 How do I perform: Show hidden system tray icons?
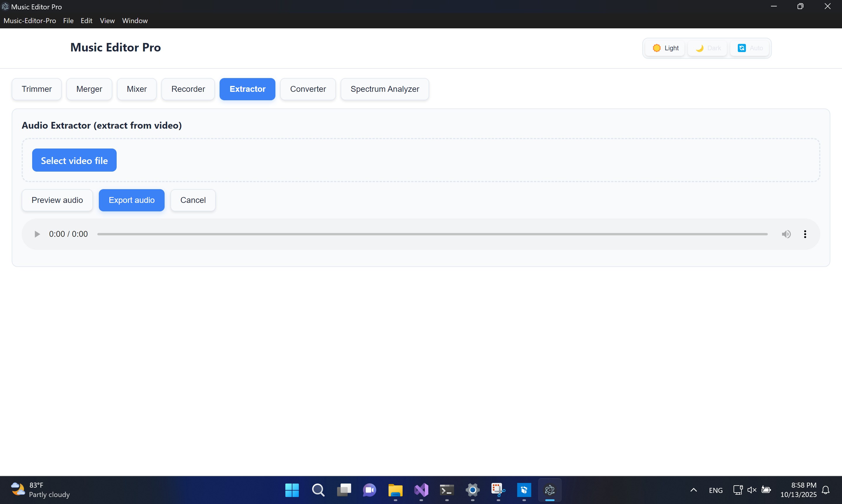pos(693,490)
